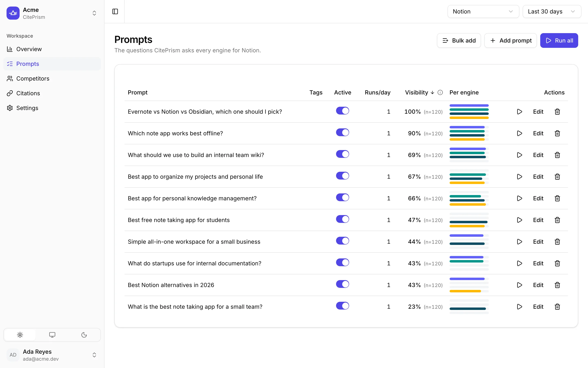The height and width of the screenshot is (368, 588).
Task: Click per-engine bars for the 23% visibility prompt
Action: 469,307
